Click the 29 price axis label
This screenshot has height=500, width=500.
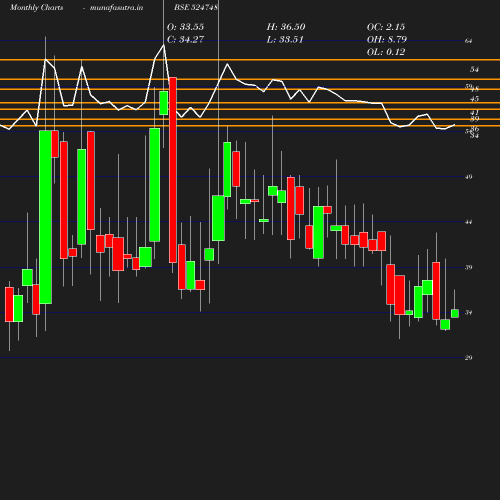469,358
